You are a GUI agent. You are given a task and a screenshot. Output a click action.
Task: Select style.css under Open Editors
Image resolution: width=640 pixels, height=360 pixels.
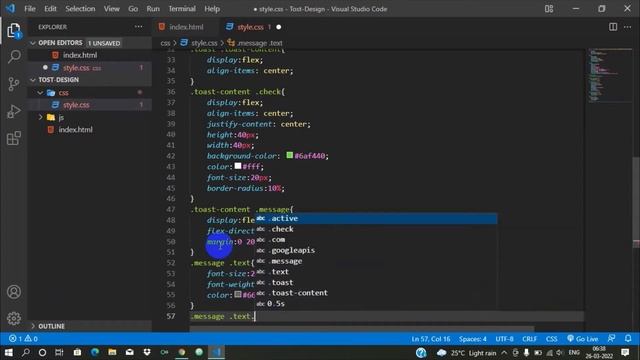(90, 68)
